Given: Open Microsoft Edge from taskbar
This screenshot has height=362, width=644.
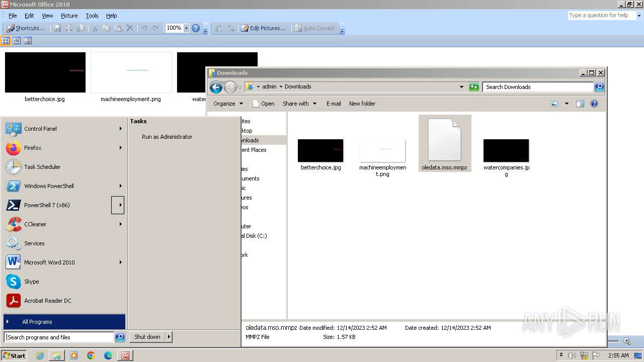Looking at the screenshot, I should click(108, 355).
